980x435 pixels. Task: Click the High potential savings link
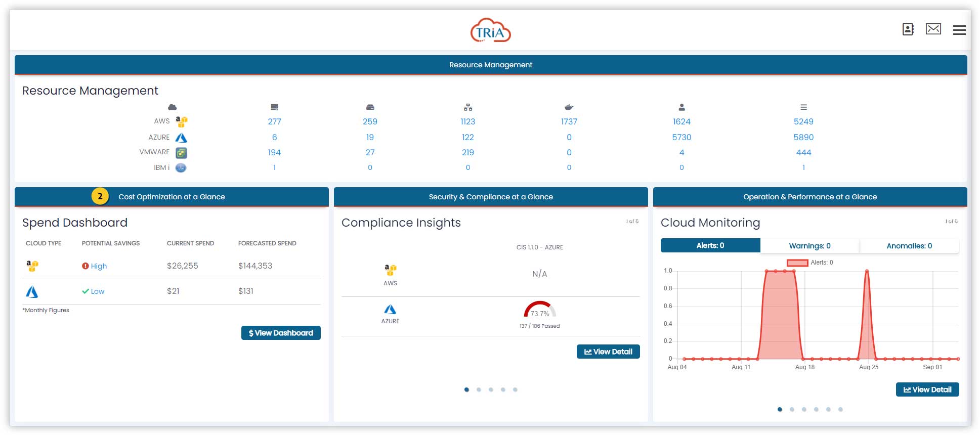pos(99,266)
